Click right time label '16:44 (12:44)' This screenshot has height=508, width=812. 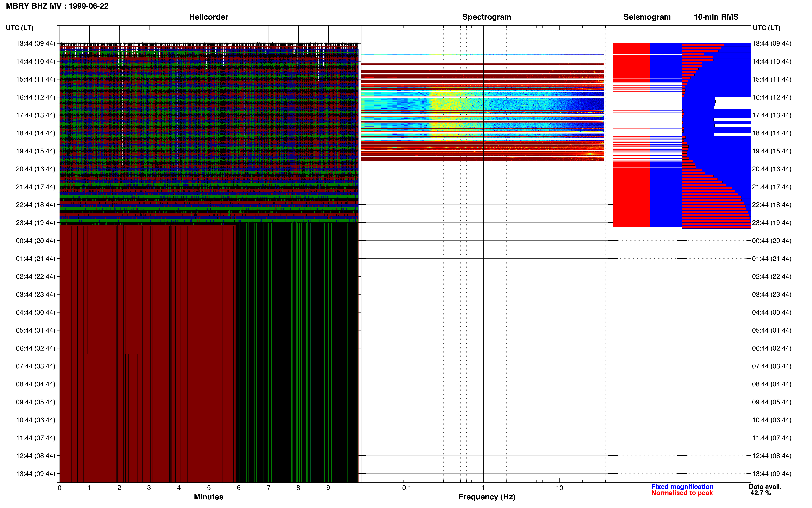tap(772, 97)
